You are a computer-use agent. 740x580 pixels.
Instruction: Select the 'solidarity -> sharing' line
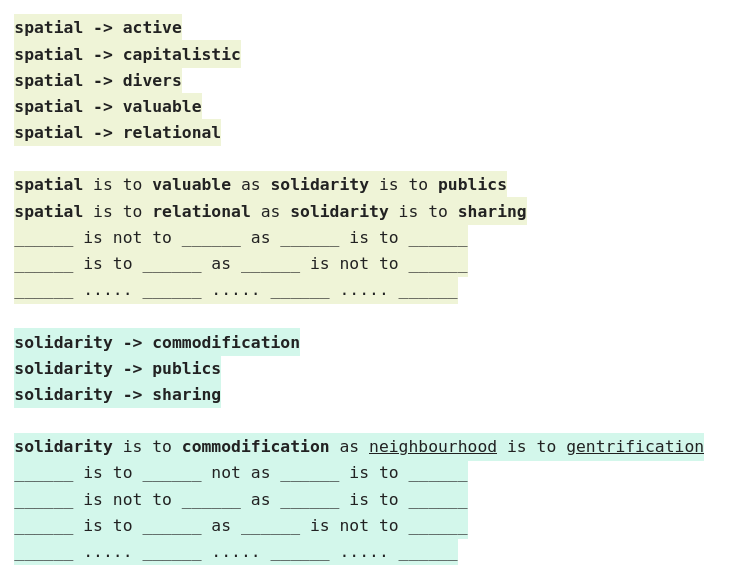(x=118, y=395)
